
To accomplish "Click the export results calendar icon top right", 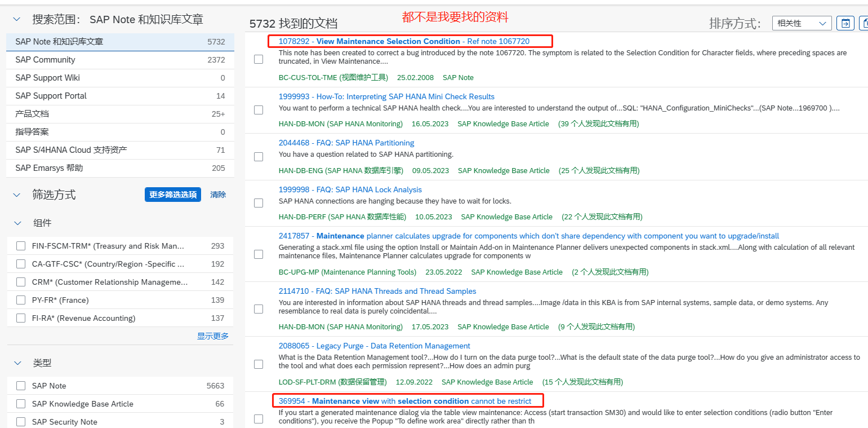I will (845, 23).
